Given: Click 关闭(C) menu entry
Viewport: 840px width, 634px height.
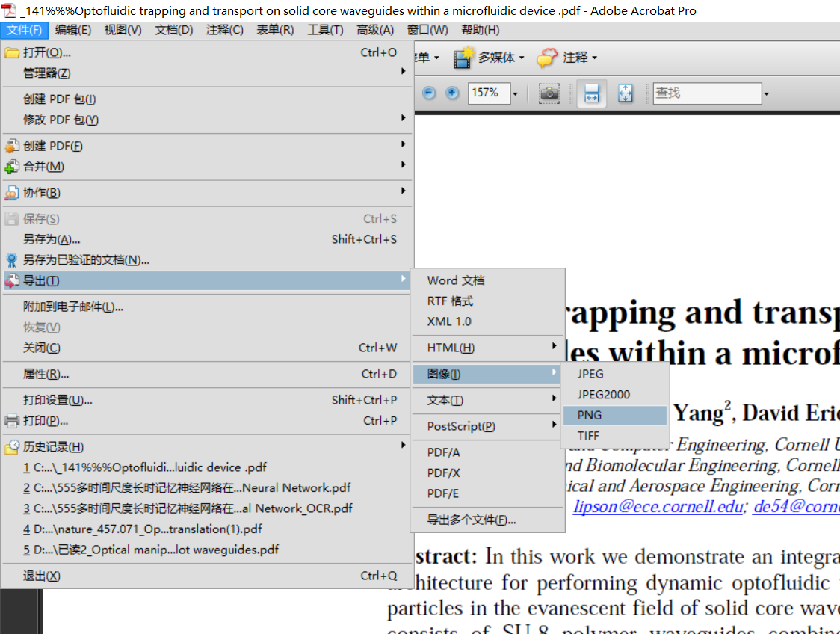Looking at the screenshot, I should pyautogui.click(x=207, y=348).
